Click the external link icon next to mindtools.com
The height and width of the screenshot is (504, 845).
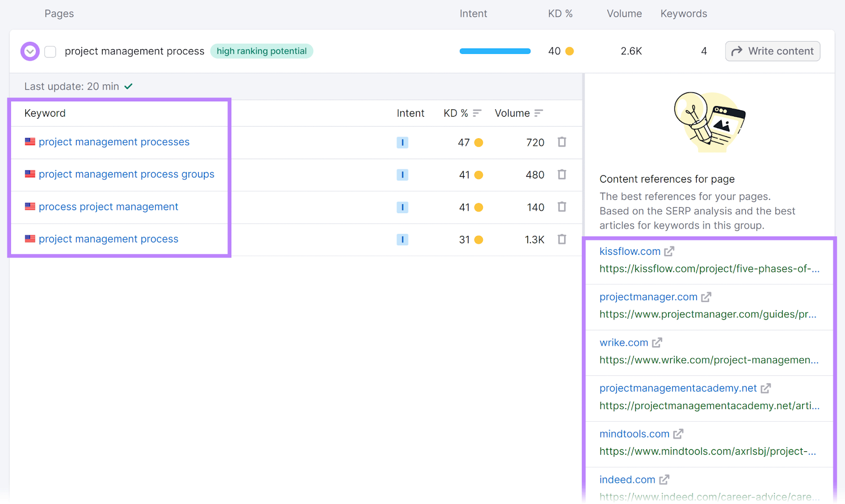pyautogui.click(x=679, y=433)
